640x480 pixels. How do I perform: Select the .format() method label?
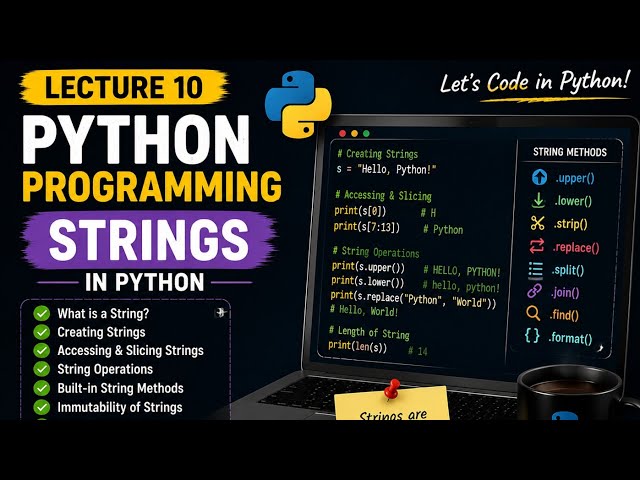(570, 338)
